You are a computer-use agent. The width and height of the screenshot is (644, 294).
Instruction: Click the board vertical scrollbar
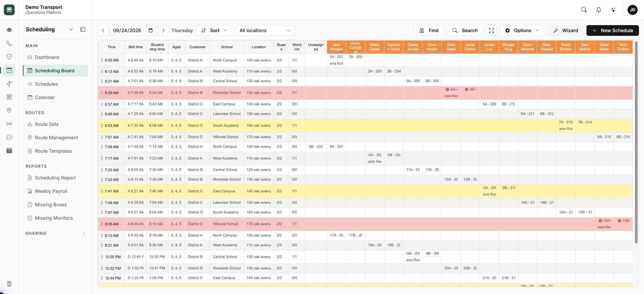click(636, 142)
